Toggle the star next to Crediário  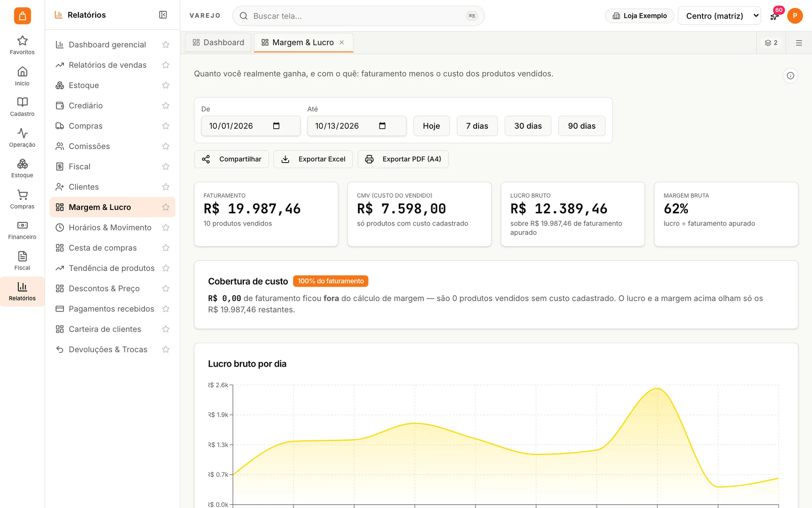(166, 105)
